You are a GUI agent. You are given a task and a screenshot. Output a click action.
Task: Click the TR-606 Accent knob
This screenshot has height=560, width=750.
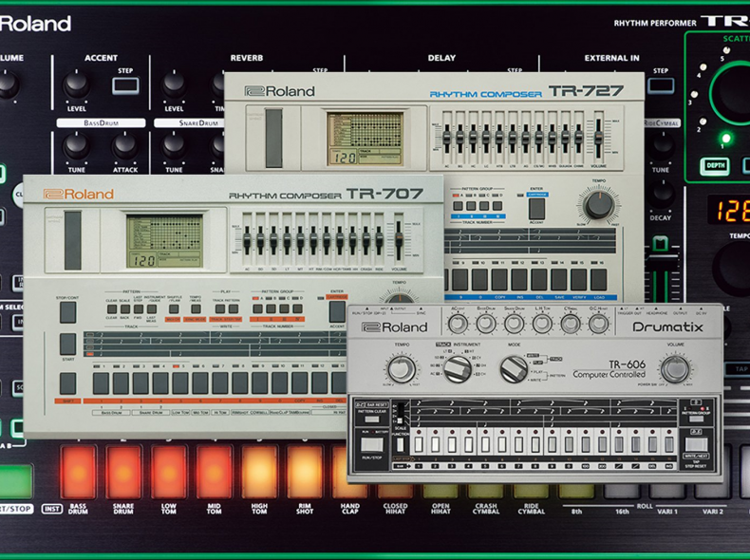tap(458, 324)
